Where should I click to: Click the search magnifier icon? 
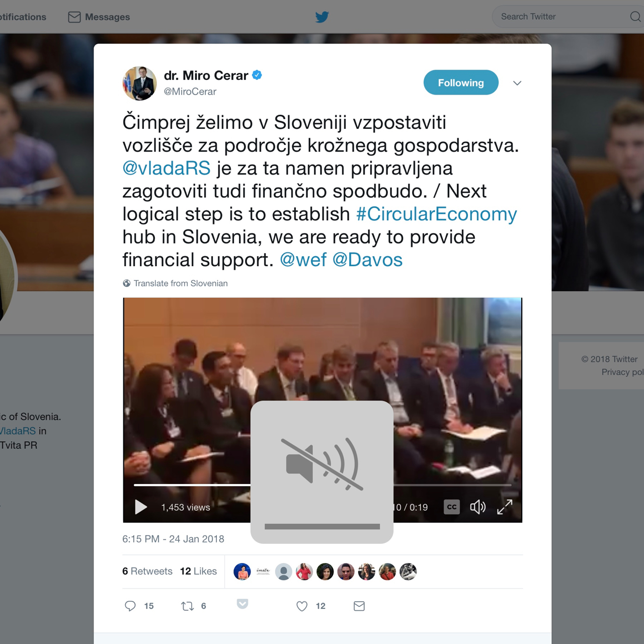635,17
